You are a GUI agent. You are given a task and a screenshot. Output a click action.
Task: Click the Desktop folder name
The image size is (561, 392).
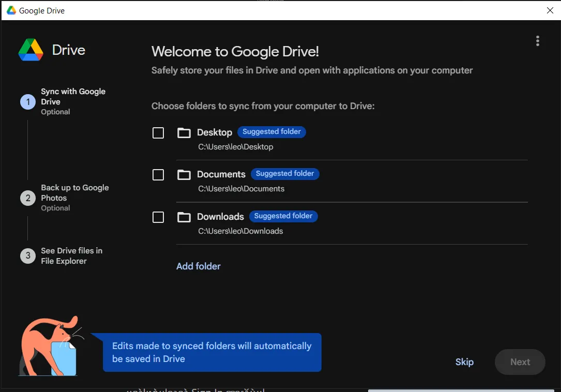[215, 132]
